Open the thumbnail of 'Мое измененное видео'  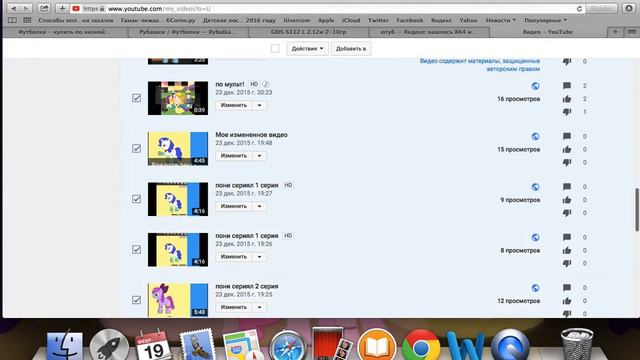178,149
